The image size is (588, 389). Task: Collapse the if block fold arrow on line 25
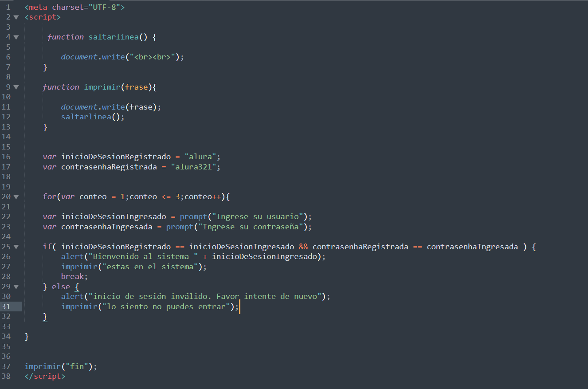point(16,247)
